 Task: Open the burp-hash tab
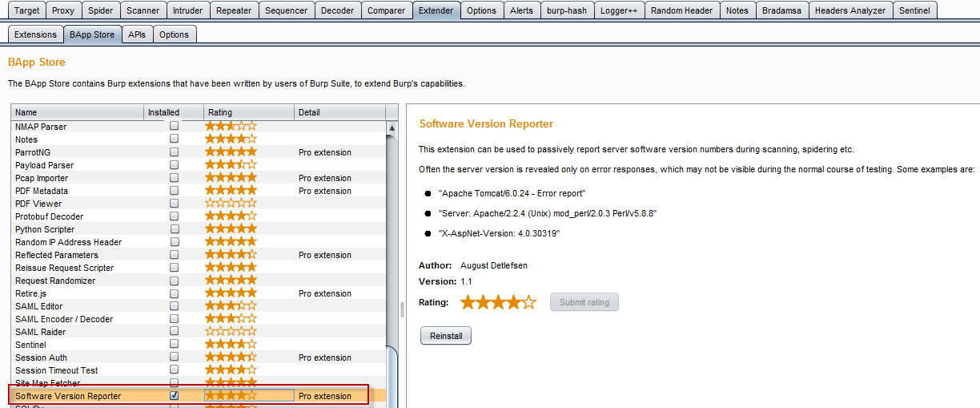coord(568,10)
